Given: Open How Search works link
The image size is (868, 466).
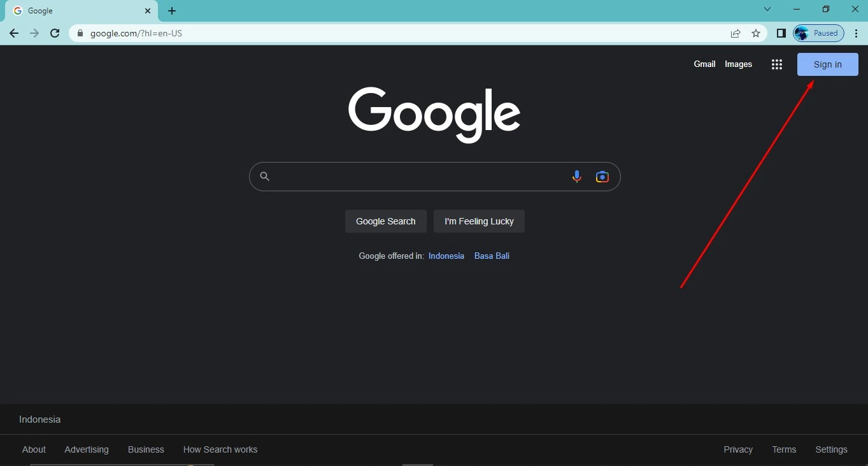Looking at the screenshot, I should (220, 449).
